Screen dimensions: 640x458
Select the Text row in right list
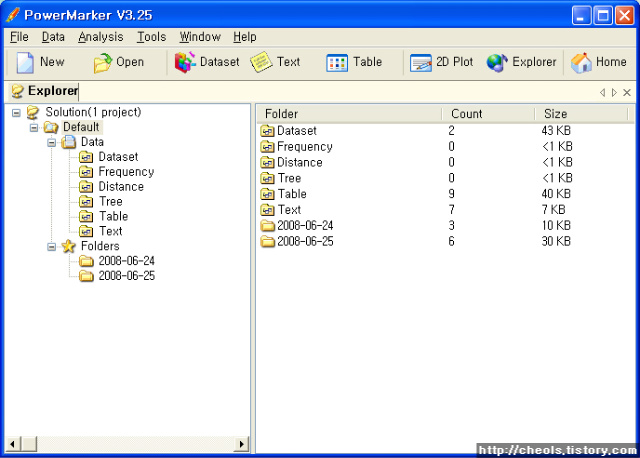[x=445, y=210]
